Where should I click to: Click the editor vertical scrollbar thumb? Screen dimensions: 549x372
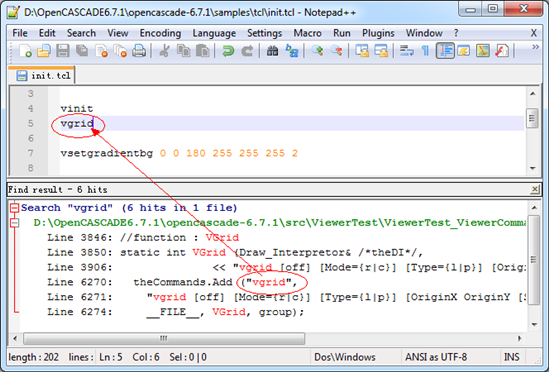click(x=532, y=119)
